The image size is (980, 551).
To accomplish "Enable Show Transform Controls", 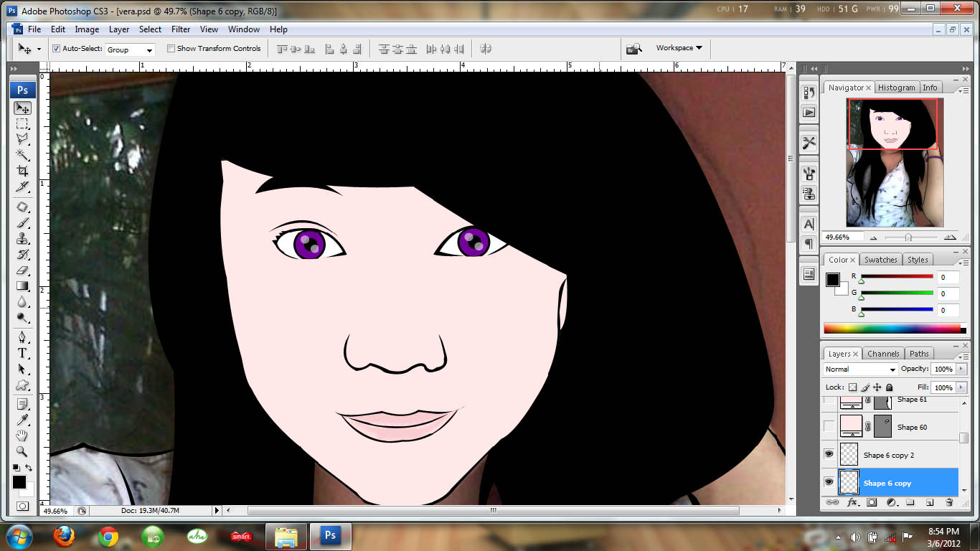I will pos(171,49).
